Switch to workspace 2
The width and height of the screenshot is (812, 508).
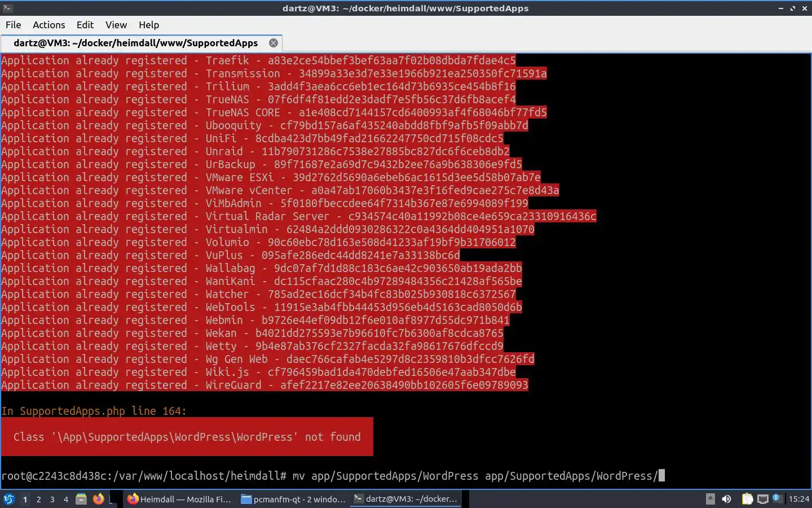pyautogui.click(x=38, y=499)
